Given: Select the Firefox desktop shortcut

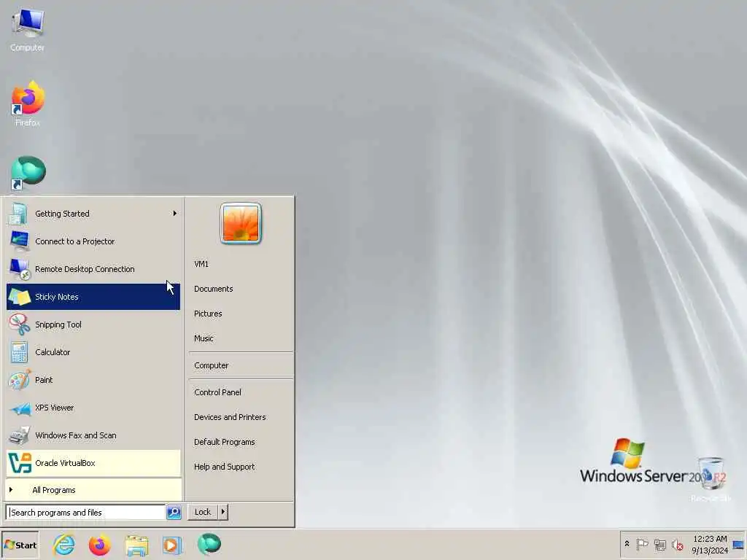Looking at the screenshot, I should click(27, 104).
